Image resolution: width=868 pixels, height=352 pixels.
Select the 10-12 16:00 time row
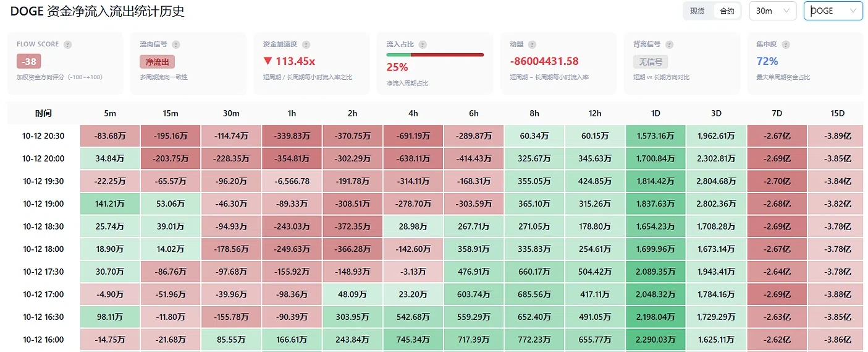tap(43, 339)
